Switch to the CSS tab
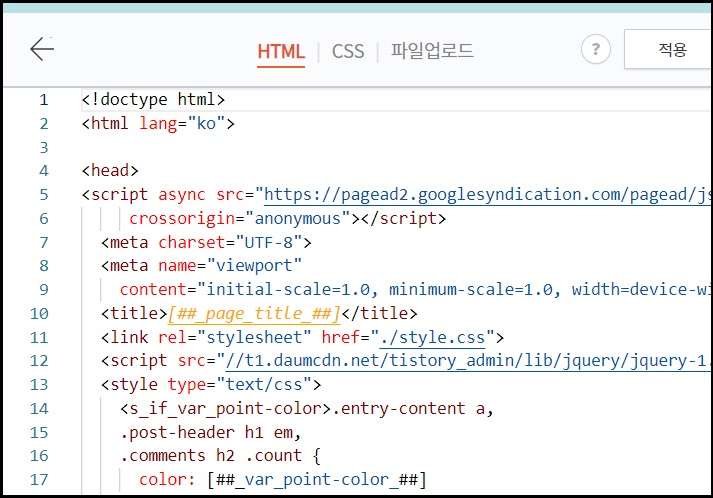Screen dimensions: 713x498 tap(348, 51)
